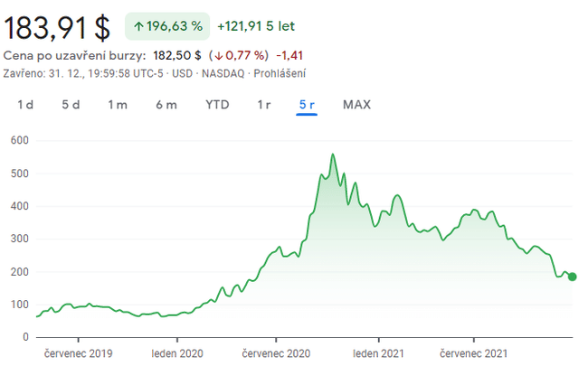Click the green end-point dot on chart
The width and height of the screenshot is (588, 366).
pos(572,277)
